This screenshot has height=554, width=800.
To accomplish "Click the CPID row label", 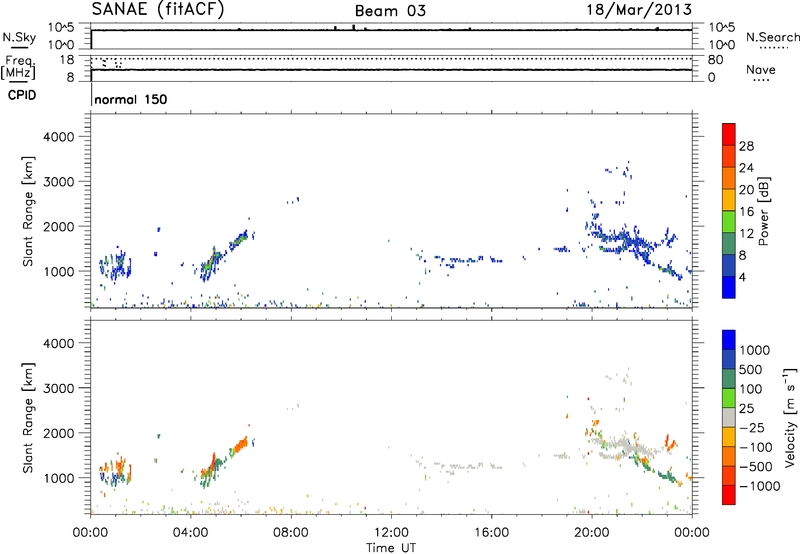I will click(x=22, y=95).
